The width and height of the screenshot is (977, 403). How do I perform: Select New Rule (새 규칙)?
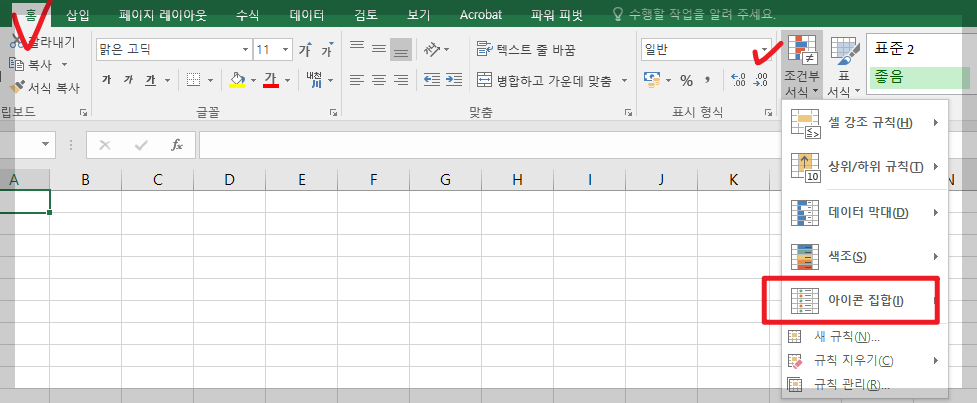click(865, 337)
